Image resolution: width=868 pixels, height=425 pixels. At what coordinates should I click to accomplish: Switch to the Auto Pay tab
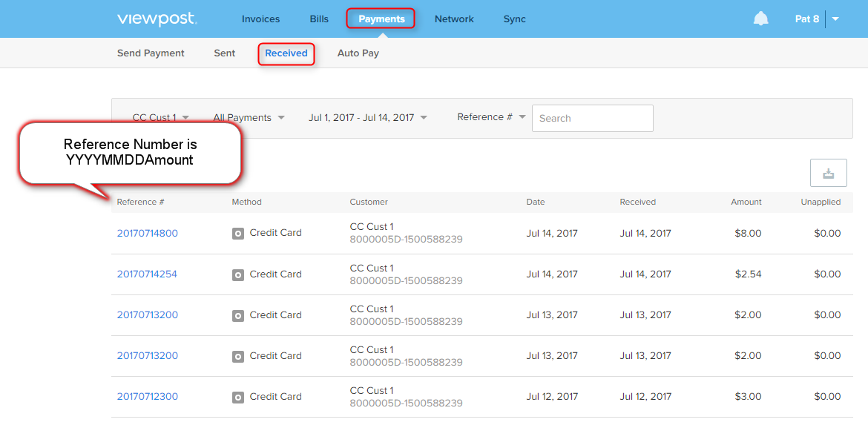click(x=358, y=53)
